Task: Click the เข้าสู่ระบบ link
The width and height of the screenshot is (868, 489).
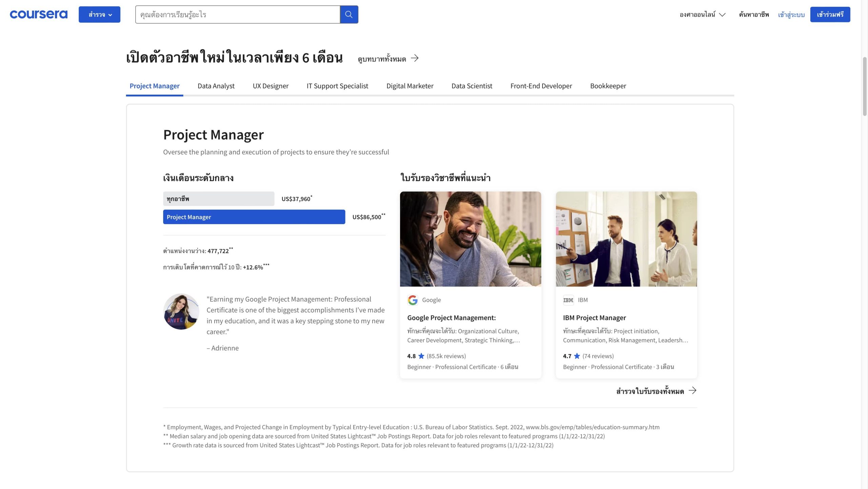Action: point(791,15)
